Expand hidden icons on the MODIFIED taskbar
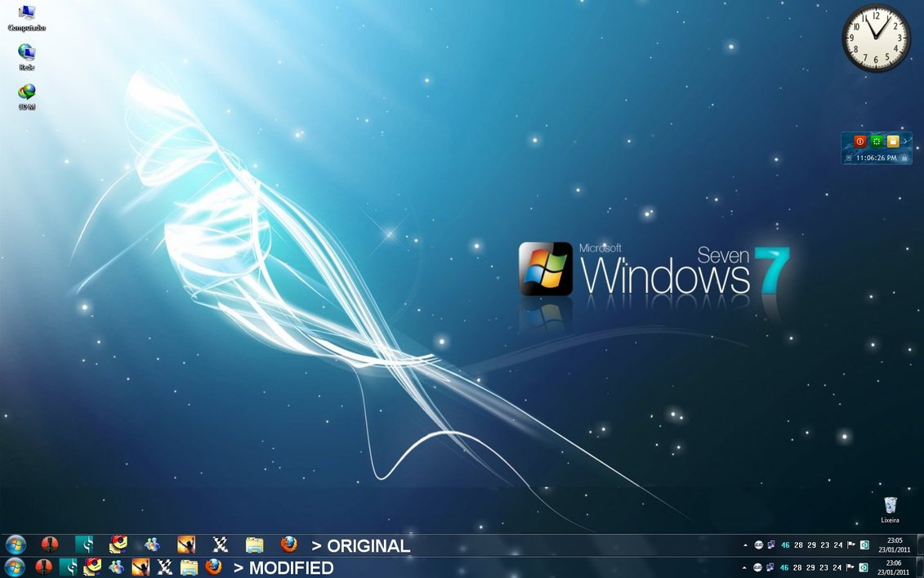 [x=745, y=567]
